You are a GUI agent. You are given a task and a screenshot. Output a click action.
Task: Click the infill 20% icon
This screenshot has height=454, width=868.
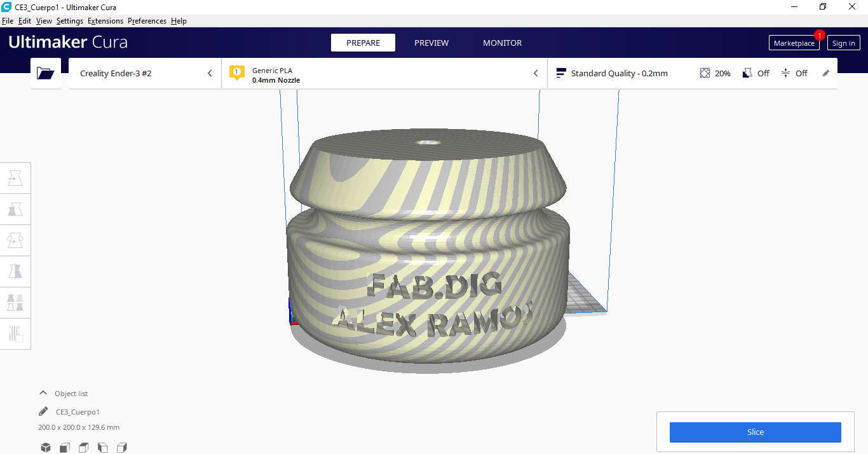pos(705,73)
